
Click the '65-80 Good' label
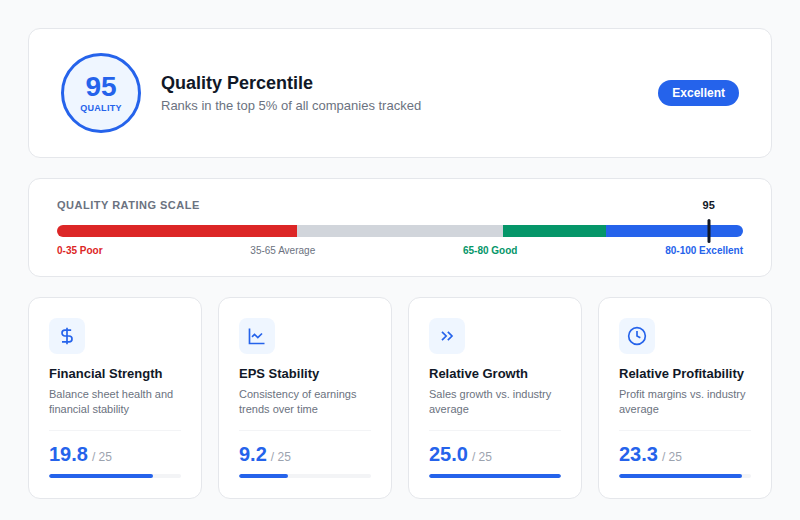tap(490, 251)
